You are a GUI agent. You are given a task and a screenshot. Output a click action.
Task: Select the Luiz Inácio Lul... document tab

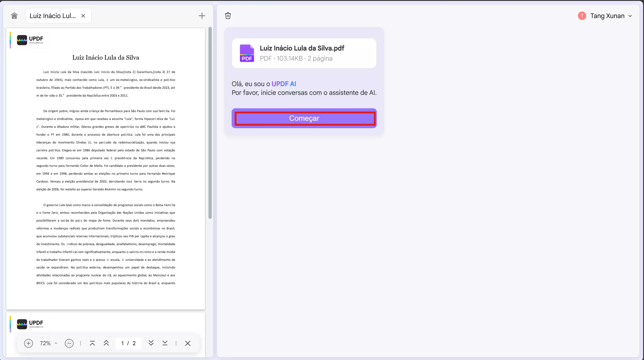point(52,16)
